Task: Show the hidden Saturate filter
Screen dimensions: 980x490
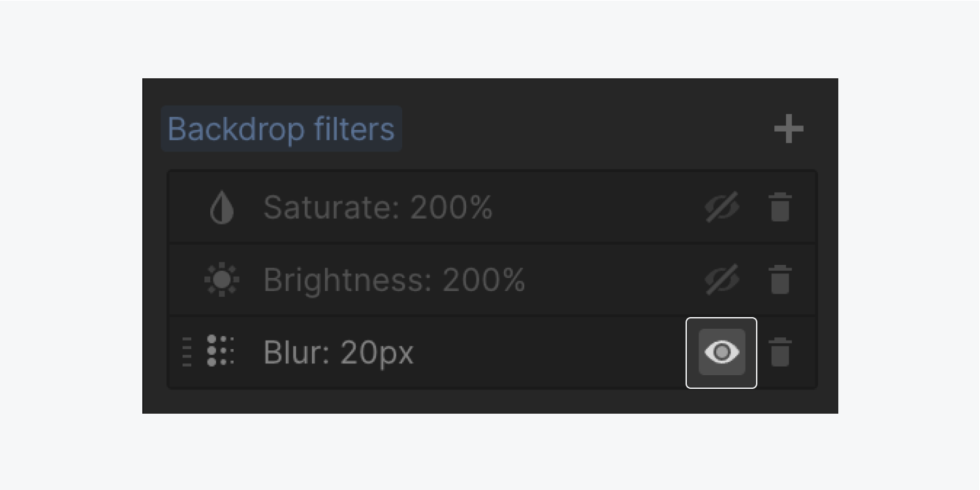Action: (x=722, y=207)
